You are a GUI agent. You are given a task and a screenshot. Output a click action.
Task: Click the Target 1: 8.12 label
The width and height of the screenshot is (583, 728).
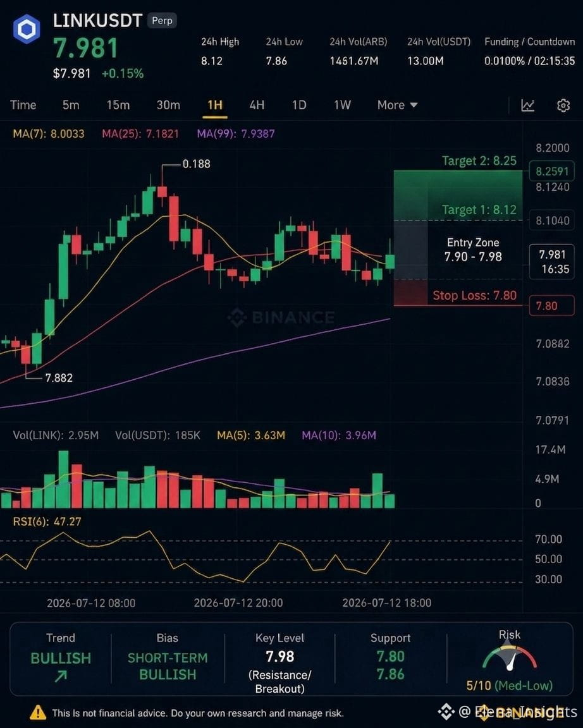coord(479,209)
